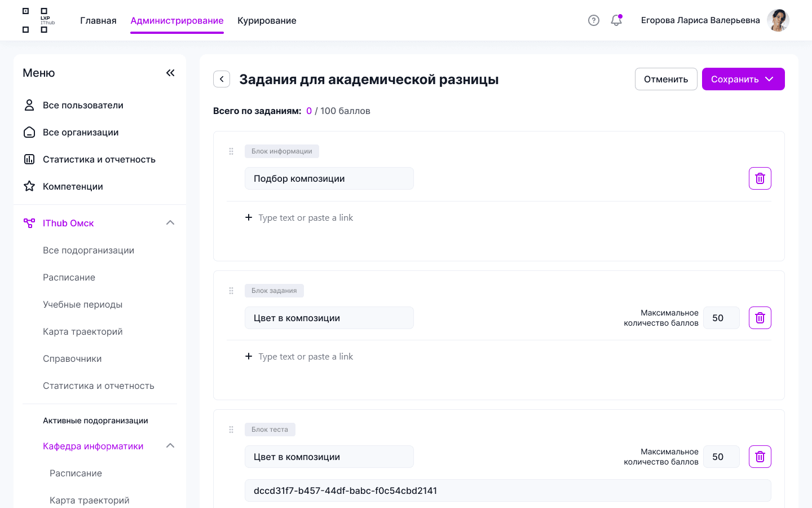
Task: Click the test ID field dccd31f7-b457-44df-babc-f0c54cbd2141
Action: click(x=508, y=491)
